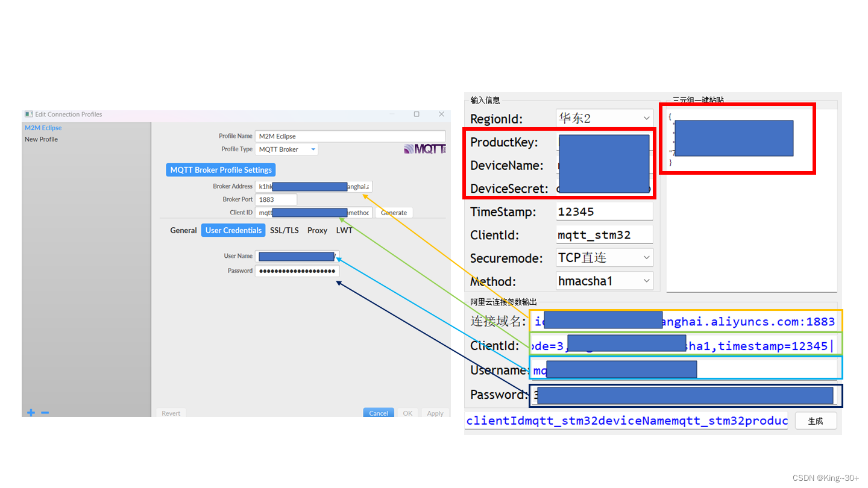Edit the TimeStamp field value 12345
Viewport: 868px width, 488px height.
click(605, 211)
